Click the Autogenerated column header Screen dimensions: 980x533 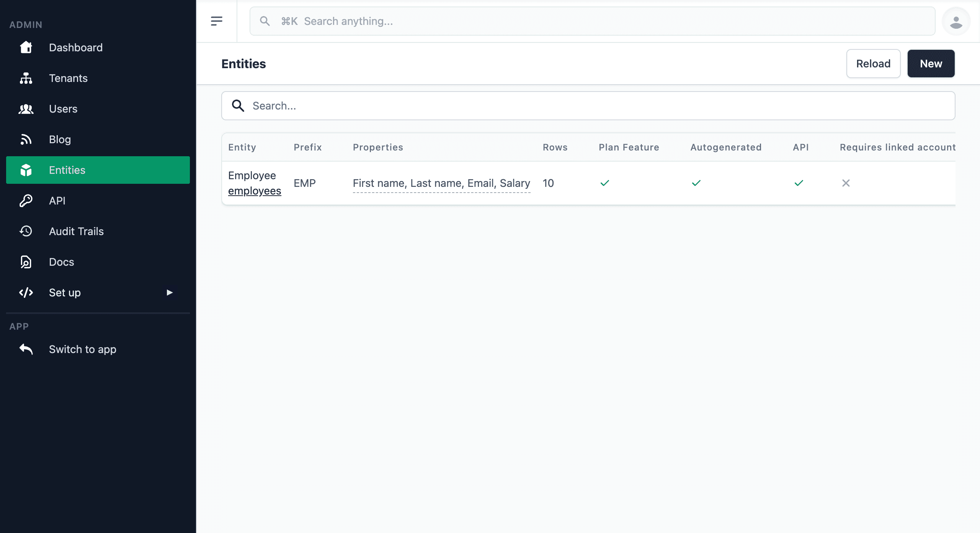726,147
